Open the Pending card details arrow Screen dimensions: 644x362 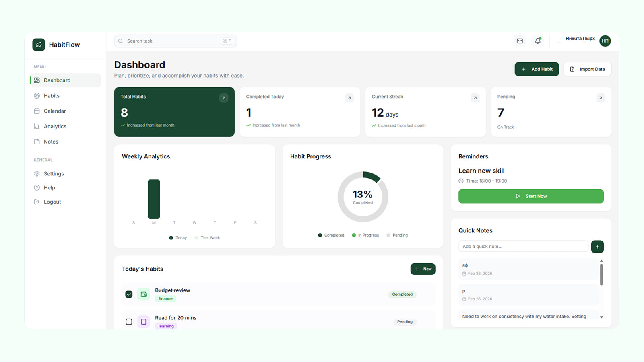pyautogui.click(x=601, y=97)
